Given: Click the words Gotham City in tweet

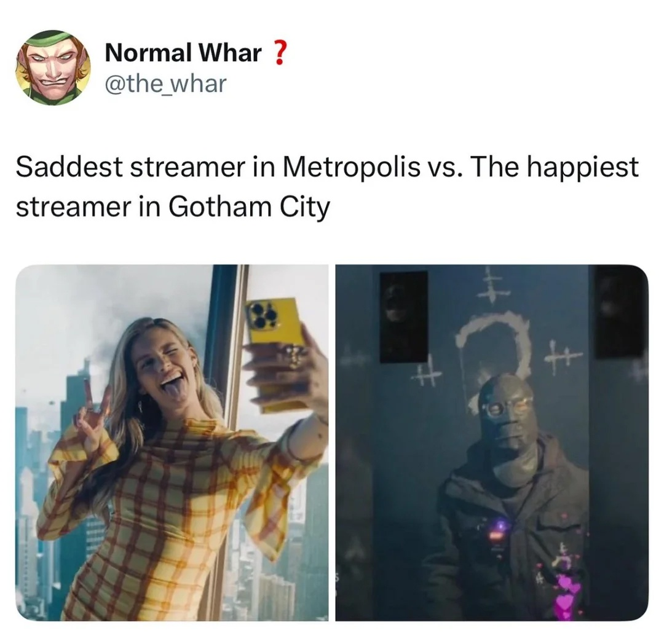Looking at the screenshot, I should (250, 208).
